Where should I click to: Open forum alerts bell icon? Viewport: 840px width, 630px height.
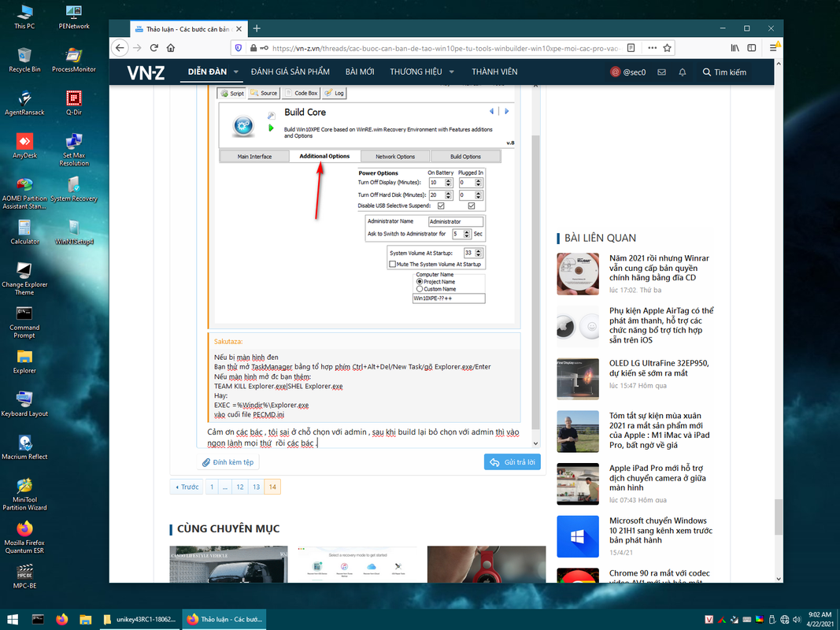point(682,72)
